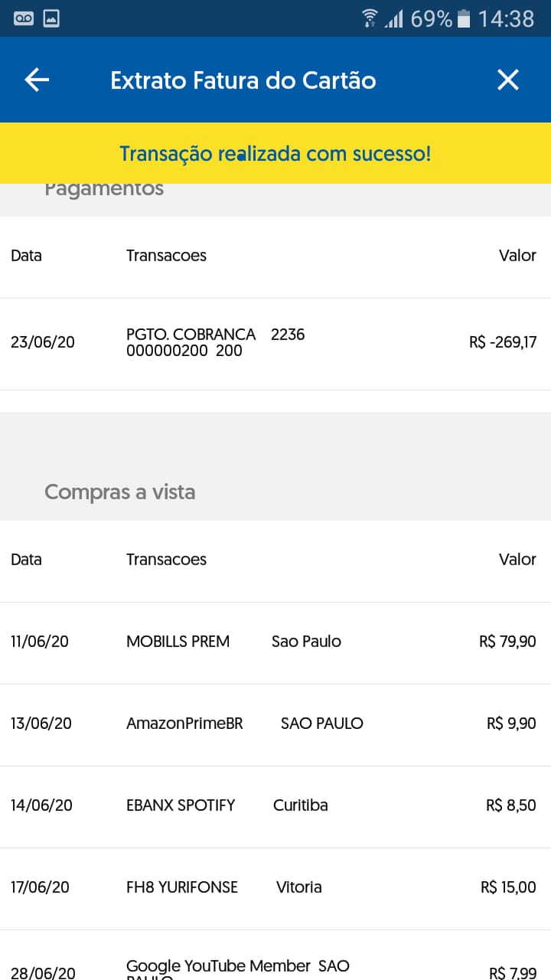The image size is (551, 980).
Task: Tap the clock showing 14:38
Action: tap(506, 18)
